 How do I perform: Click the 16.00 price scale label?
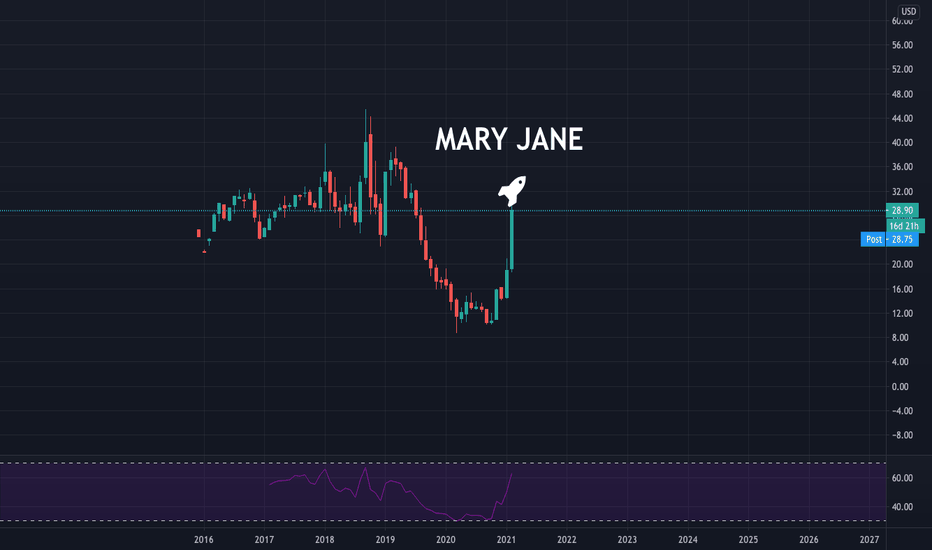(902, 289)
